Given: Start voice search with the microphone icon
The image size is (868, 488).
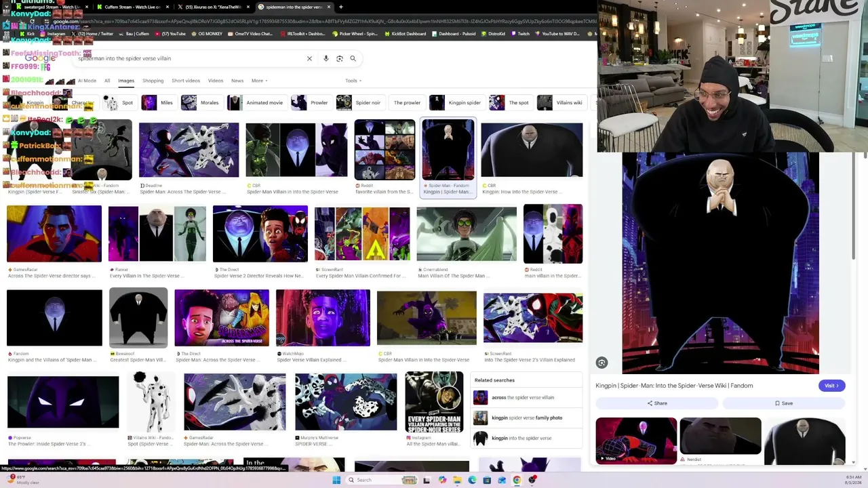Looking at the screenshot, I should click(x=326, y=58).
